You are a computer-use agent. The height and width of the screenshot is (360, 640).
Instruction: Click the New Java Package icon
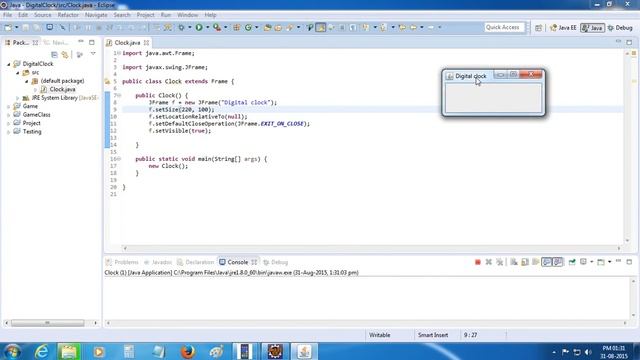coord(236,27)
